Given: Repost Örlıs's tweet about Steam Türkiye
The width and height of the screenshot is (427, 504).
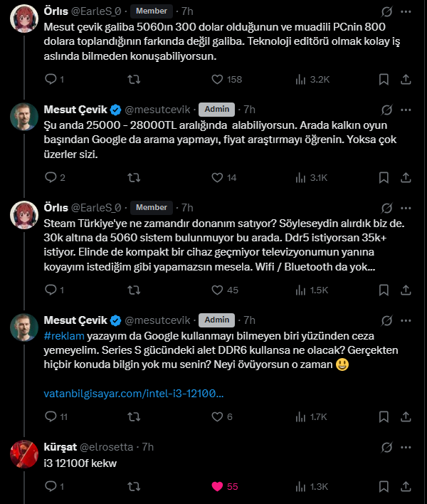Looking at the screenshot, I should click(134, 290).
